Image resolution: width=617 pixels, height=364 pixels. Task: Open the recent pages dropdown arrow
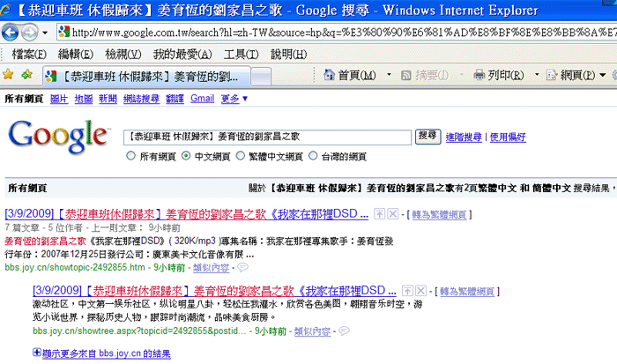[x=45, y=33]
